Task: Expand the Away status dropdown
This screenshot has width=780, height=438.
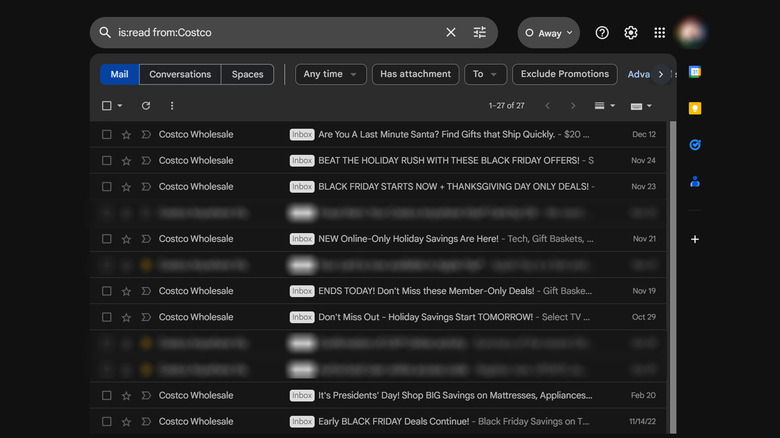Action: coord(549,33)
